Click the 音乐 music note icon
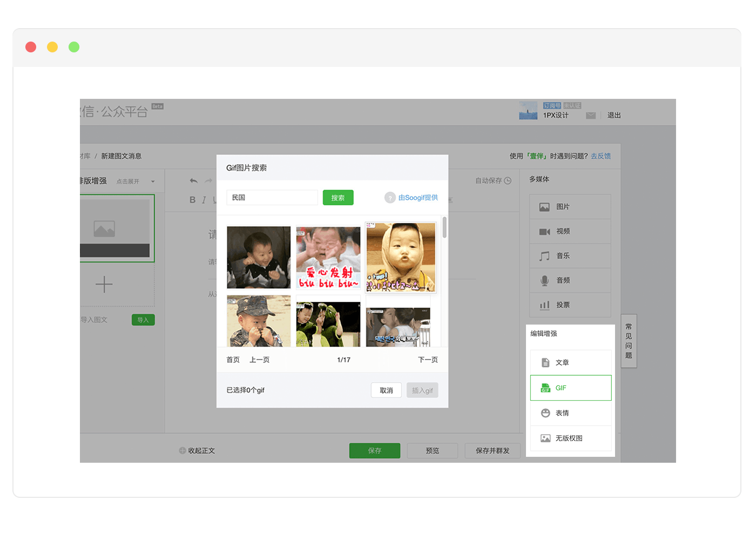The width and height of the screenshot is (756, 540). [x=544, y=256]
